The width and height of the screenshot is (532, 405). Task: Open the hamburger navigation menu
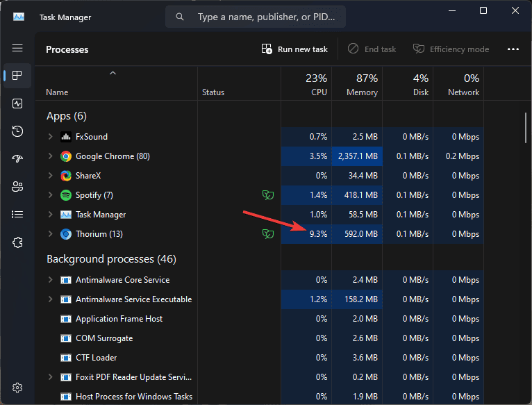pyautogui.click(x=17, y=48)
